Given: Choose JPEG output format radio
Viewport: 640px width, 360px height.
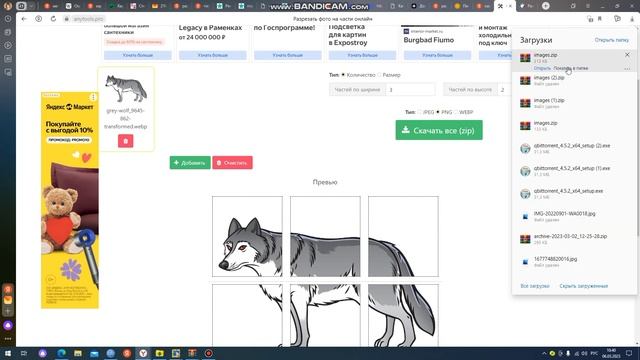Looking at the screenshot, I should point(420,112).
